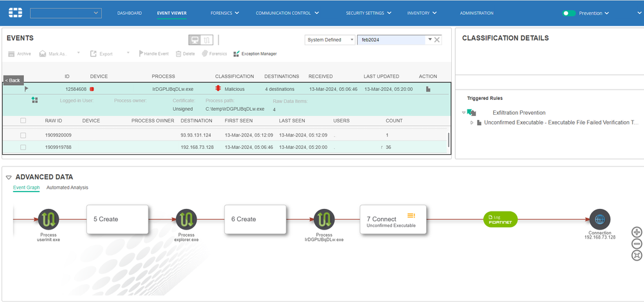
Task: Zoom in on the event graph
Action: pos(637,232)
